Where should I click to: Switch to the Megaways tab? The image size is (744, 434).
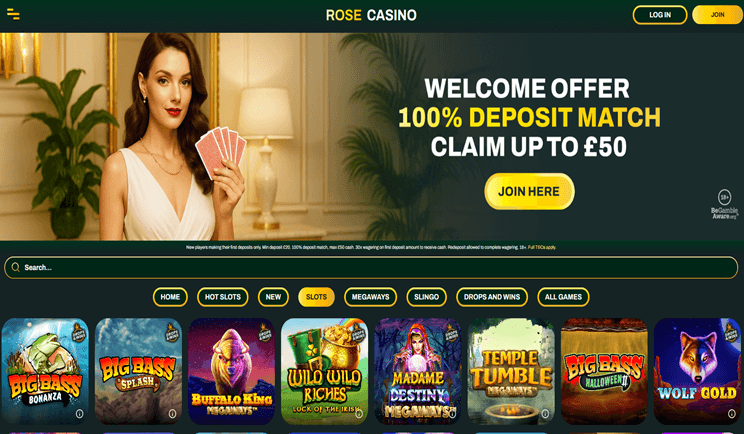370,297
